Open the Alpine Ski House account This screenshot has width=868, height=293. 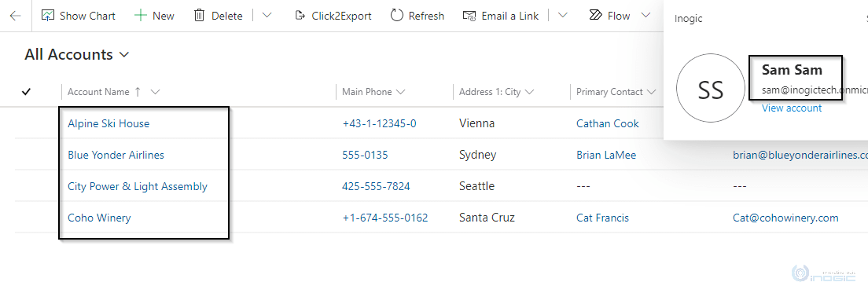coord(108,124)
